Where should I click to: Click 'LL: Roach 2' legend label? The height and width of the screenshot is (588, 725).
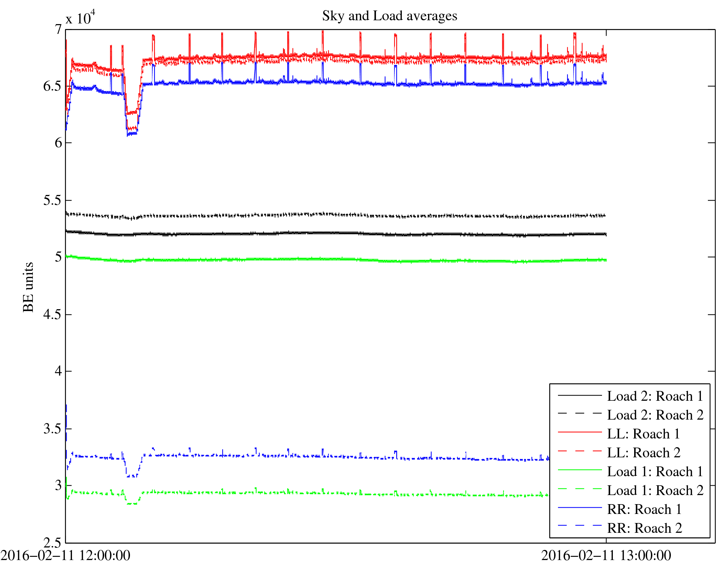pyautogui.click(x=643, y=453)
